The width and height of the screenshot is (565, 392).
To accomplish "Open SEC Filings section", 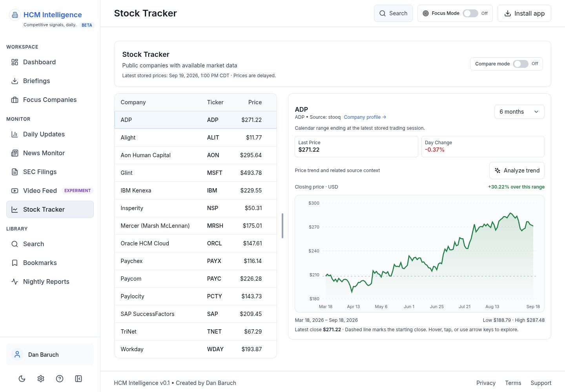I will 50,172.
